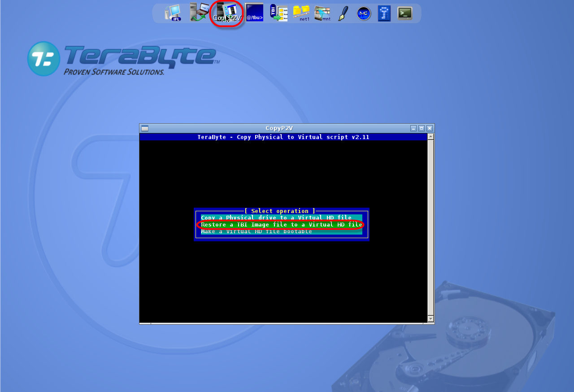Maximize the CopyP2V window
Viewport: 574px width, 392px height.
422,128
